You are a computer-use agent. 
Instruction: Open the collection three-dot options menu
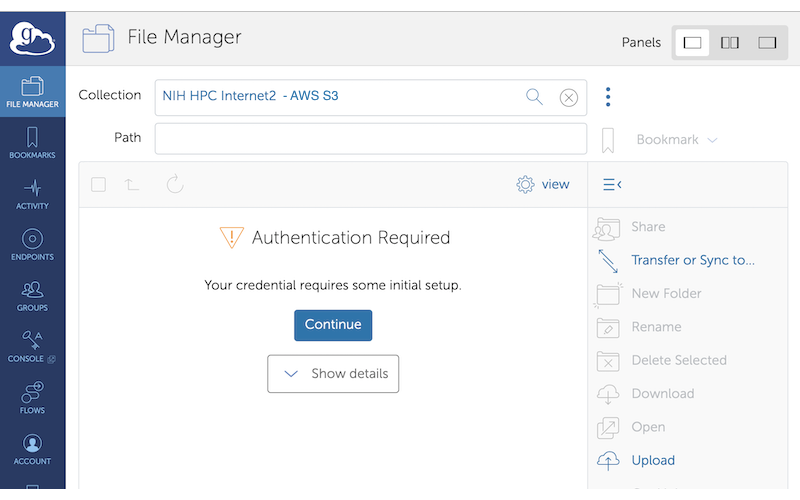click(608, 97)
